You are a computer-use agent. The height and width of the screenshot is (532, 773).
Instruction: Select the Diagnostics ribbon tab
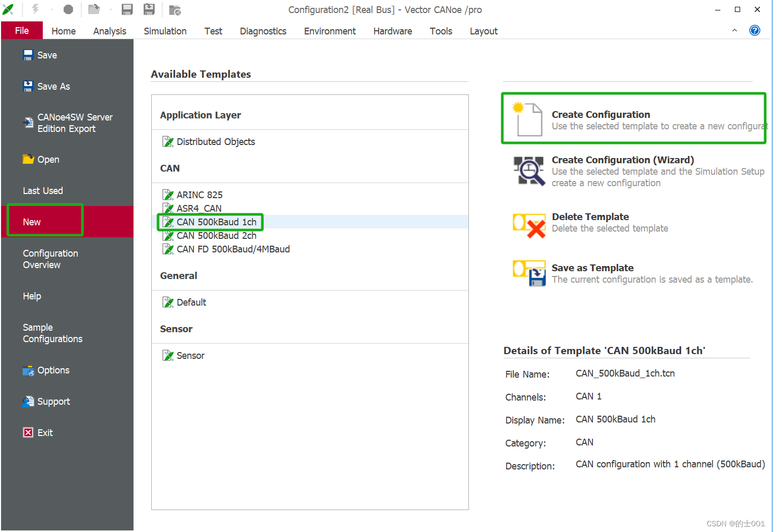[263, 31]
